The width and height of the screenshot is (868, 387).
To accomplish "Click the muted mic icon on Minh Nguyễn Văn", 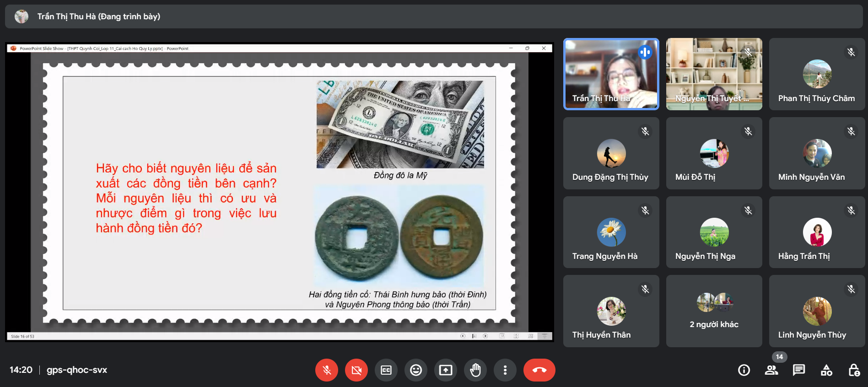I will coord(851,131).
